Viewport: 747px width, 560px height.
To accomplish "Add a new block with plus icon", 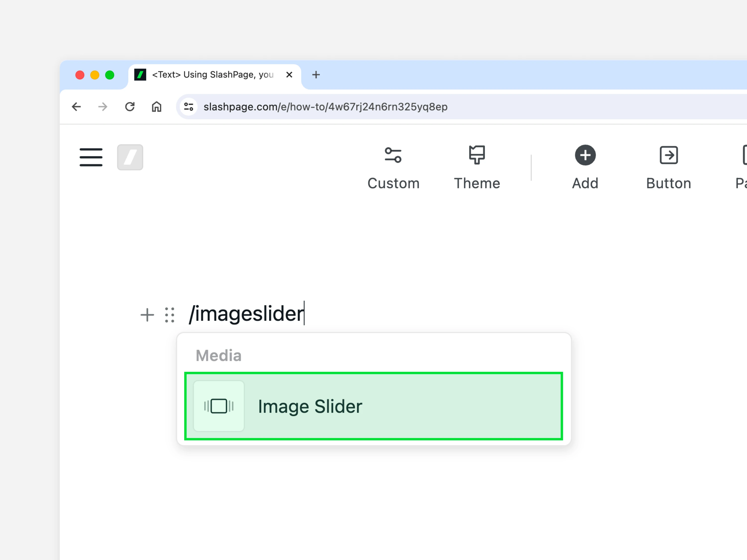I will tap(147, 315).
